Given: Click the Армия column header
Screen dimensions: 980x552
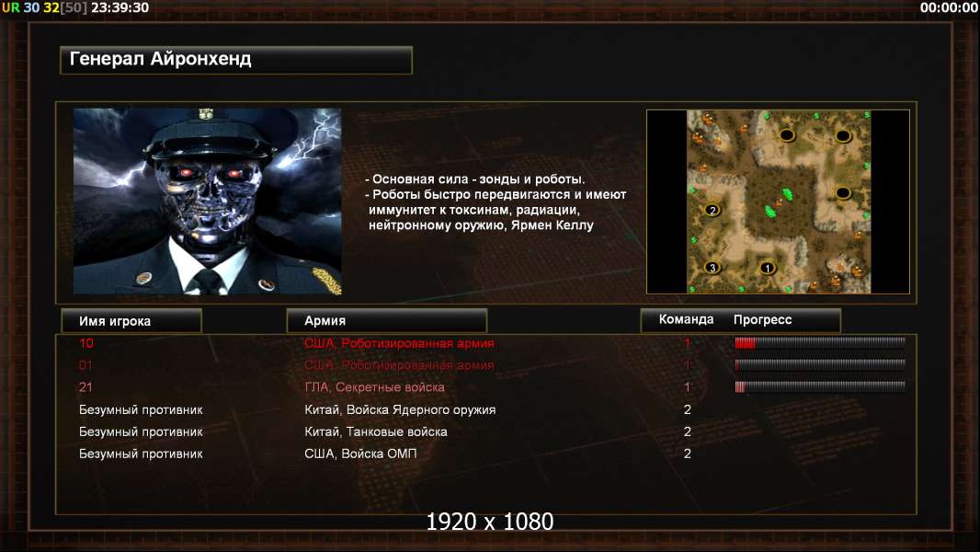Looking at the screenshot, I should click(x=387, y=321).
